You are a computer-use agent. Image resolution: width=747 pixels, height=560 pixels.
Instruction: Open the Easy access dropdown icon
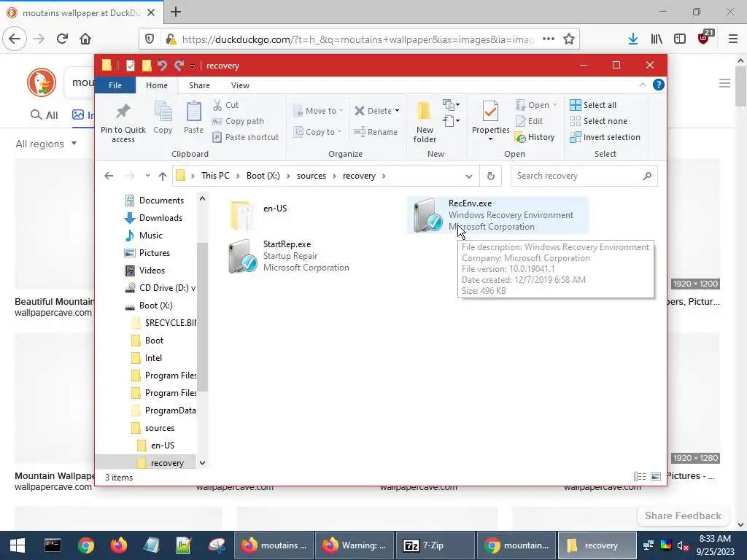click(x=451, y=121)
